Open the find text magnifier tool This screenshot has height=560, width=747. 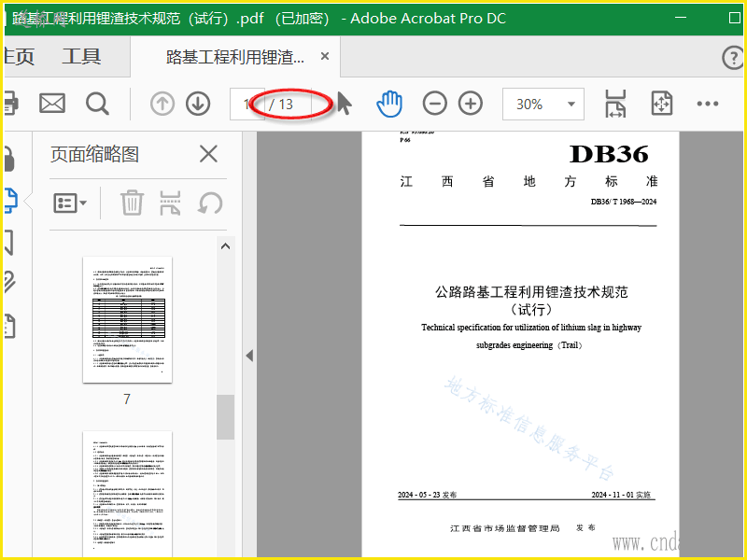tap(97, 104)
